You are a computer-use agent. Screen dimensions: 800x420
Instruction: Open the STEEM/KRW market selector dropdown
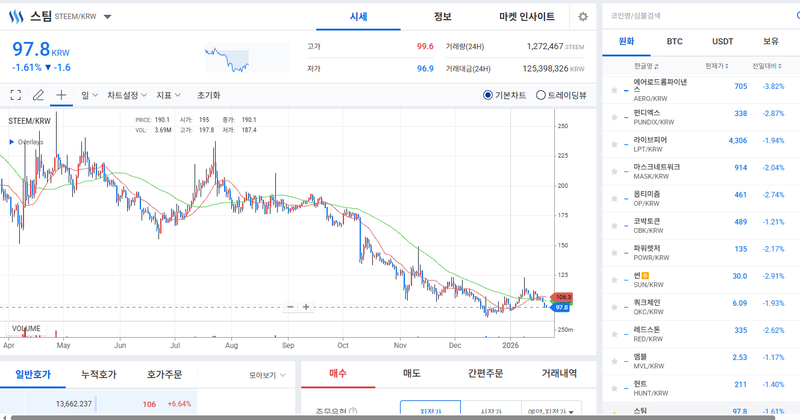click(x=107, y=17)
